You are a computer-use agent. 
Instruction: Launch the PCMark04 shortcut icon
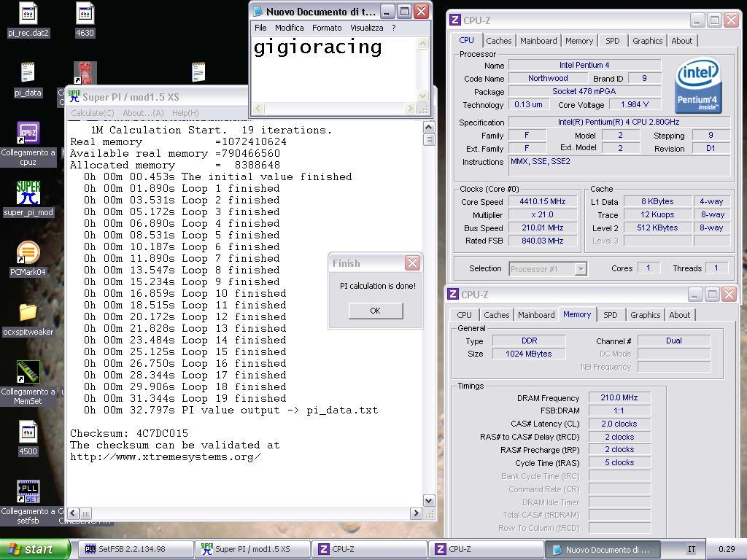coord(28,252)
